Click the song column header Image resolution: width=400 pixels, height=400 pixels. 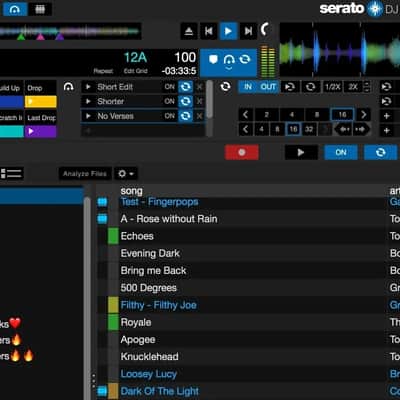click(131, 191)
